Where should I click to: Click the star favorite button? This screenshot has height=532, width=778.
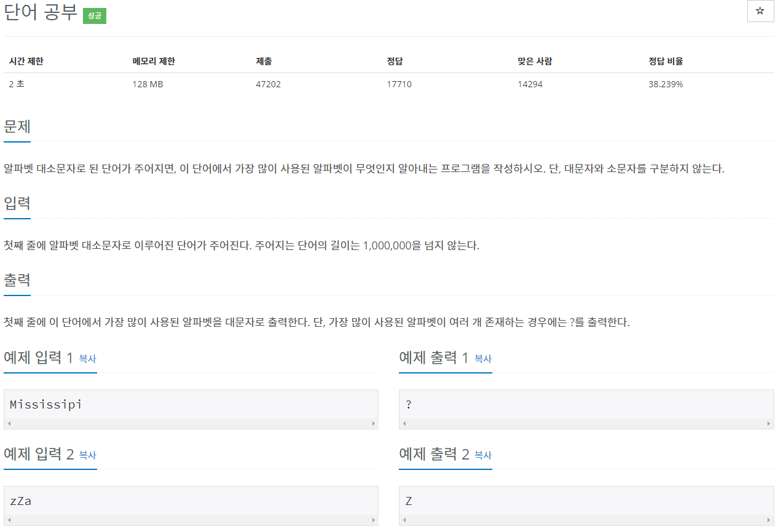[x=760, y=12]
